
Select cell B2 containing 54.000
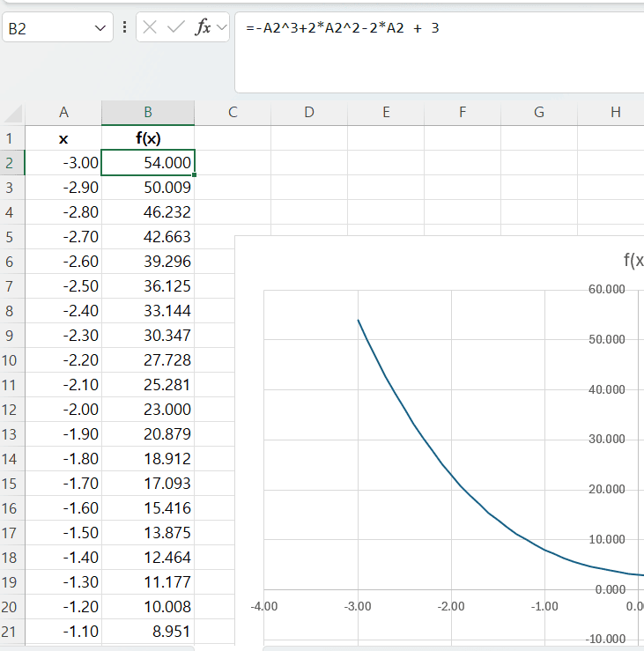(x=148, y=163)
